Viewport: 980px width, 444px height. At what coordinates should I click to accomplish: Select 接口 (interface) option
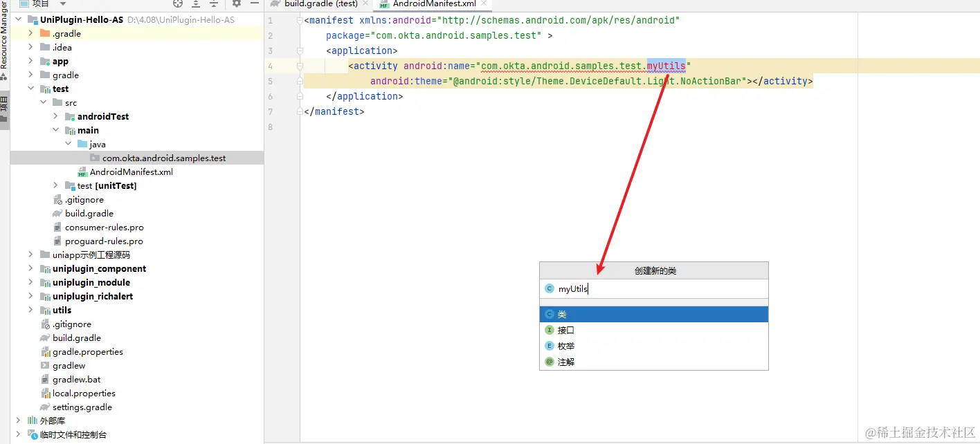pos(654,330)
